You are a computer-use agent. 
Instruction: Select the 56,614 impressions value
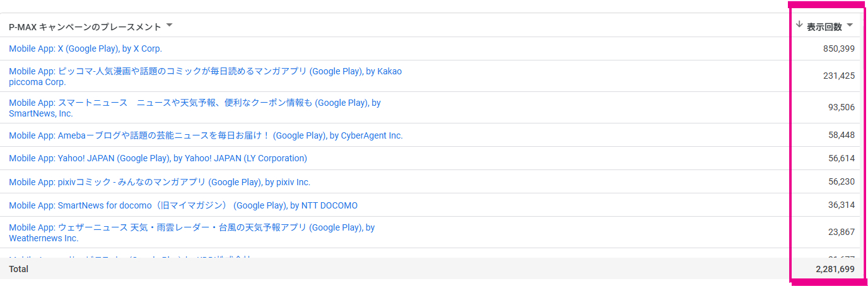pyautogui.click(x=842, y=158)
